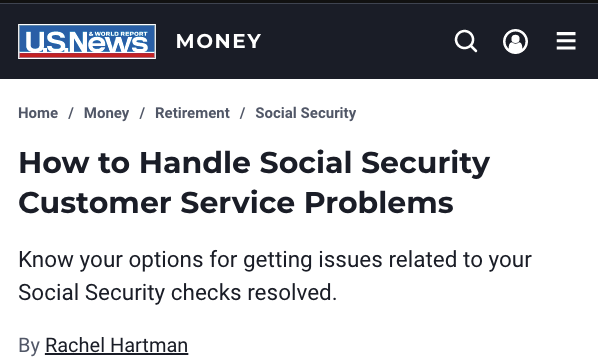Click the 'By' label before author name
Viewport: 598px width, 363px height.
pos(29,346)
